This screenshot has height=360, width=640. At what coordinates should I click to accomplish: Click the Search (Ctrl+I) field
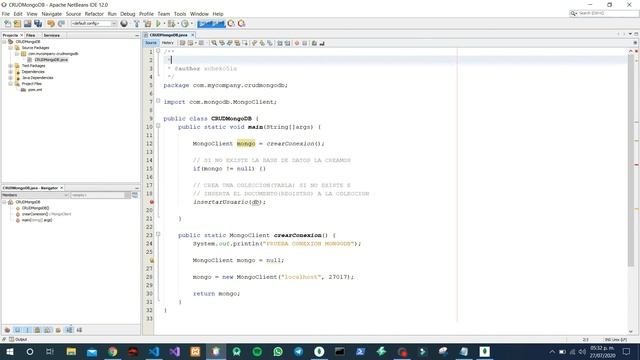pos(603,13)
